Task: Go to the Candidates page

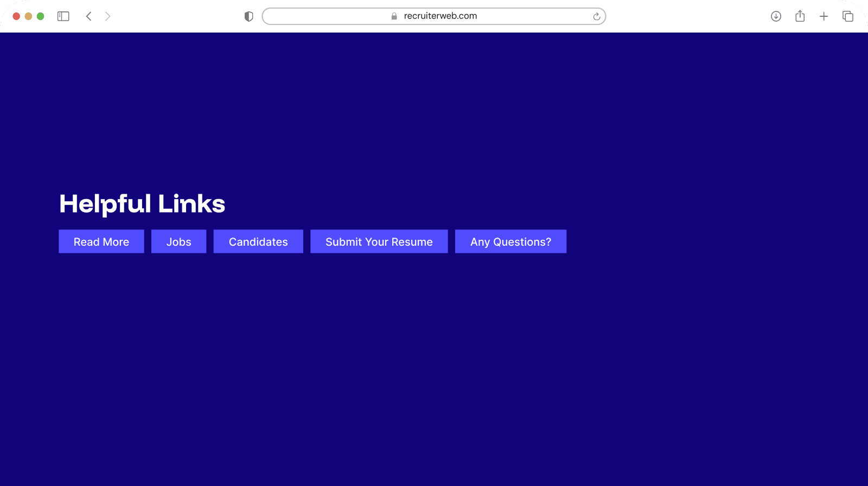Action: point(258,241)
